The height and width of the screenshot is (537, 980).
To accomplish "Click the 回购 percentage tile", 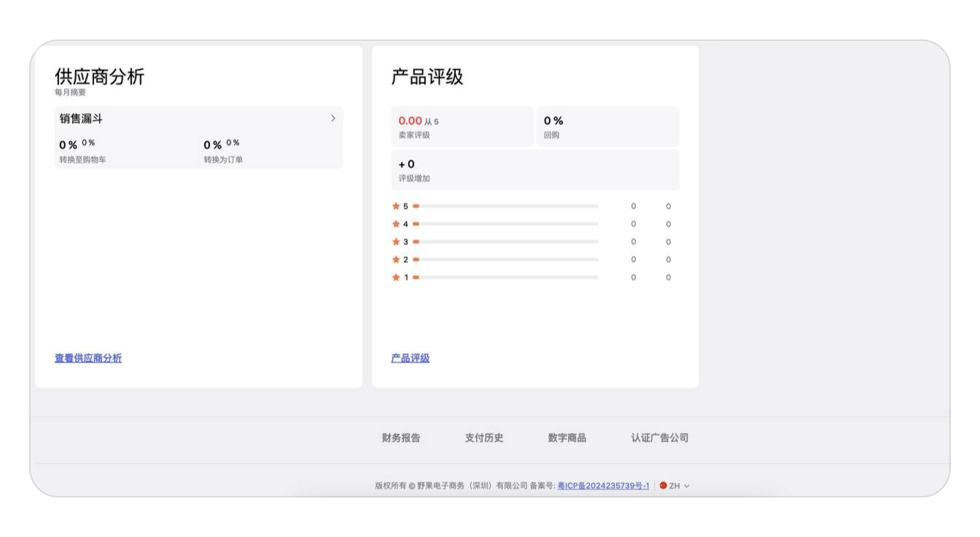I will (608, 127).
